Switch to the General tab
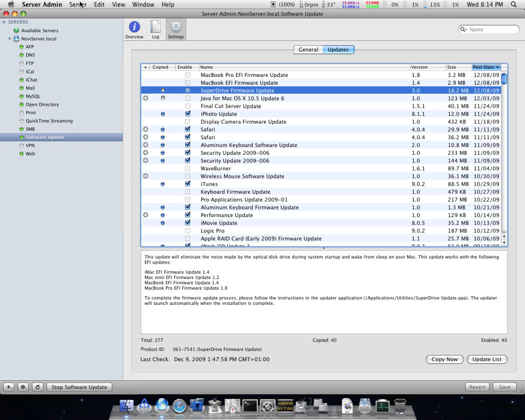Screen dimensions: 525x420 (308, 49)
